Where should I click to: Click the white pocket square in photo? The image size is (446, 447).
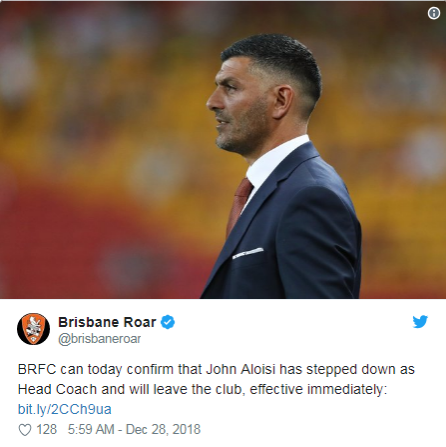pos(248,253)
